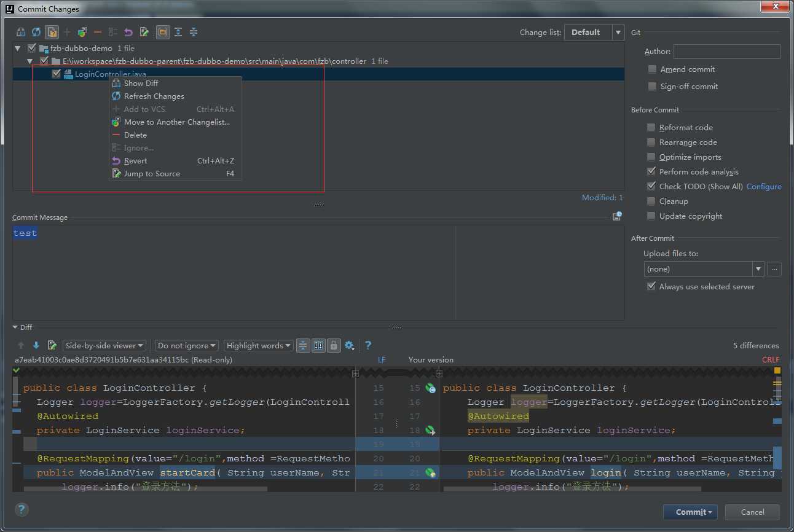Uncheck Always use selected server
794x532 pixels.
click(651, 286)
